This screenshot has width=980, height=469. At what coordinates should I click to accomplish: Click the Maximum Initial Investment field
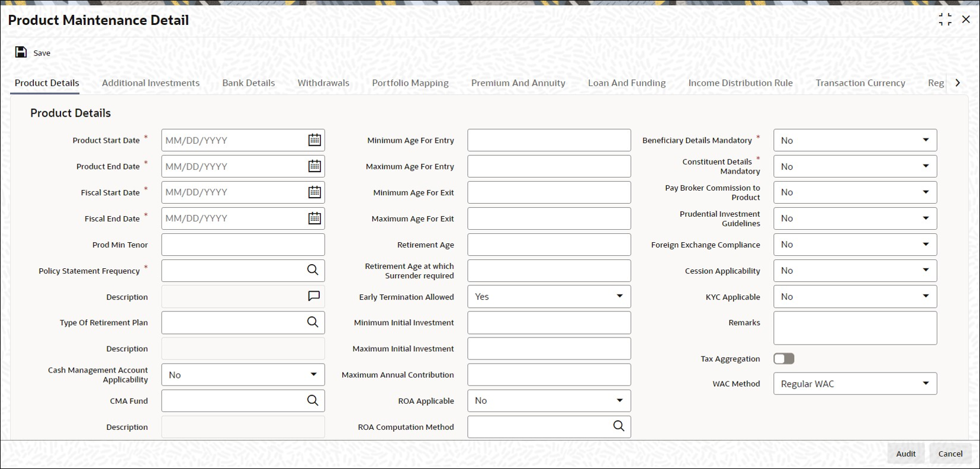pyautogui.click(x=549, y=348)
